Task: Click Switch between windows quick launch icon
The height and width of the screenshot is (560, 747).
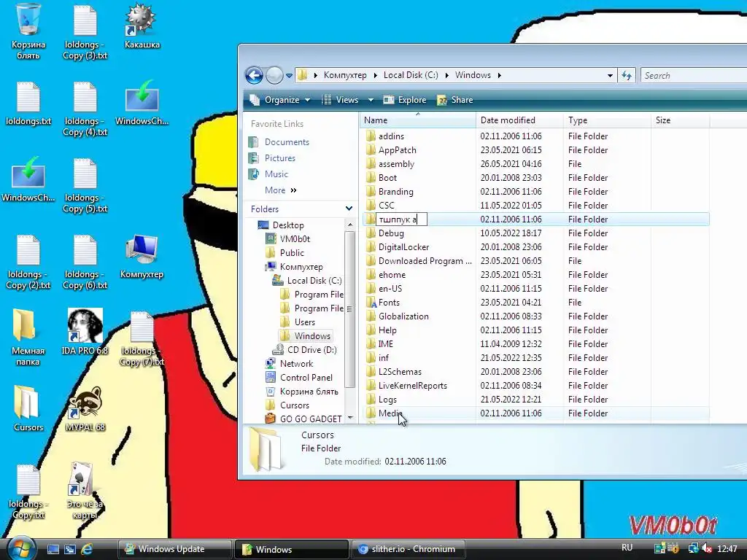Action: pos(69,549)
